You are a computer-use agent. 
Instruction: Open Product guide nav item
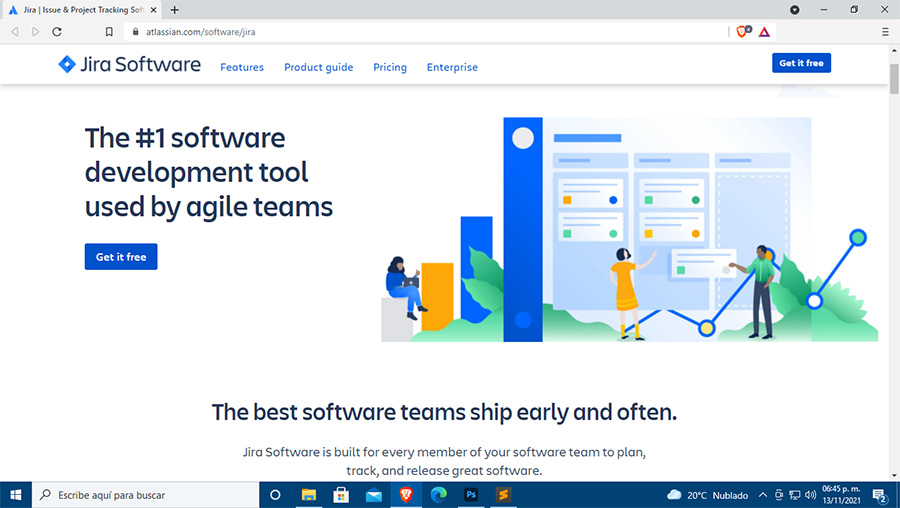319,67
